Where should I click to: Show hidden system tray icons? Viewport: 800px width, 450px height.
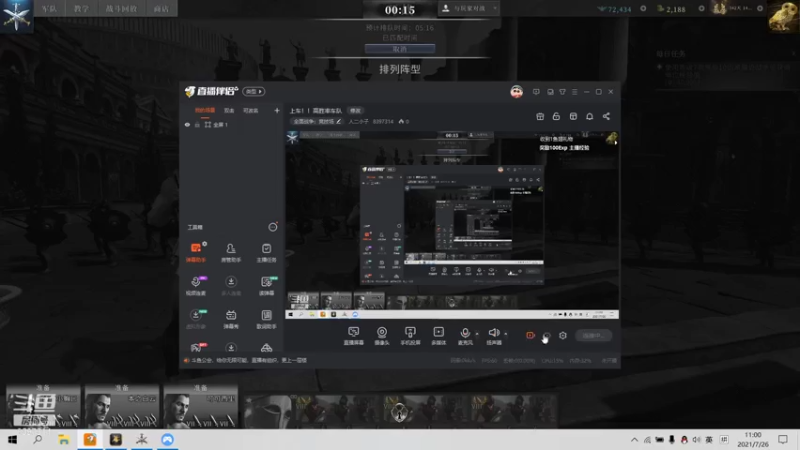click(x=634, y=439)
